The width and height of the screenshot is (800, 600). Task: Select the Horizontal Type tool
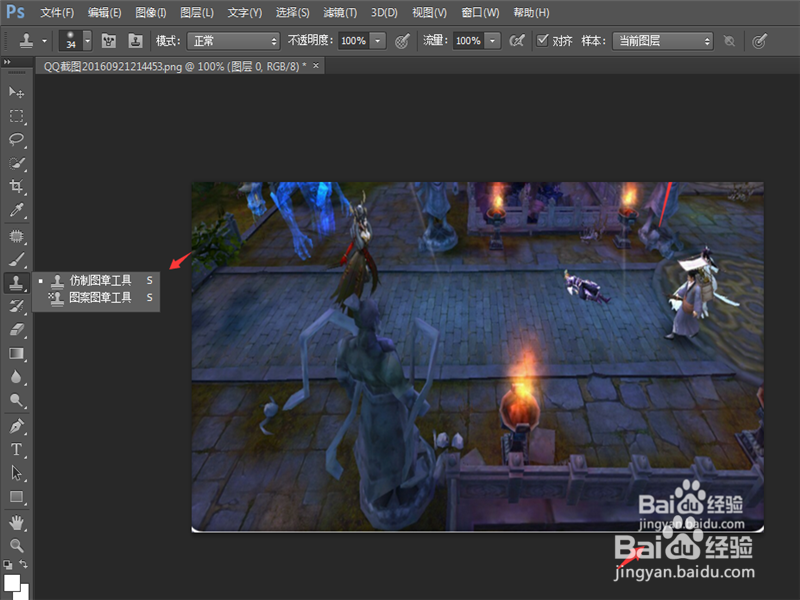tap(16, 449)
